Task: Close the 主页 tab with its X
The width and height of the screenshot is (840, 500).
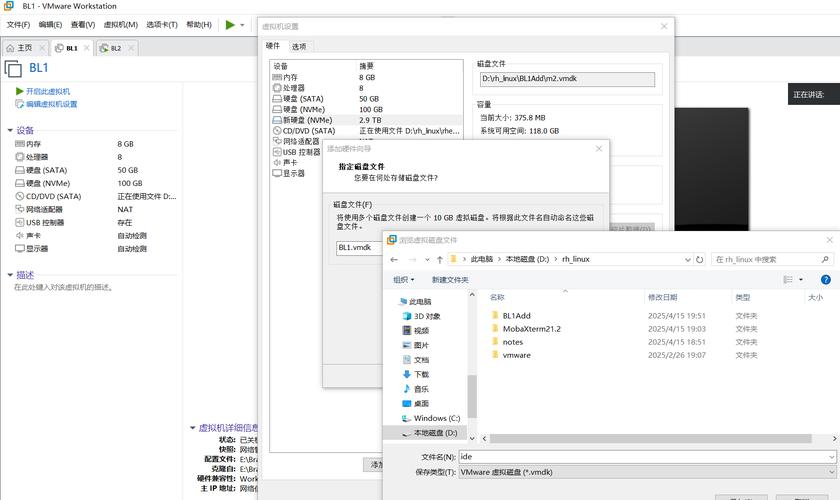Action: [41, 48]
